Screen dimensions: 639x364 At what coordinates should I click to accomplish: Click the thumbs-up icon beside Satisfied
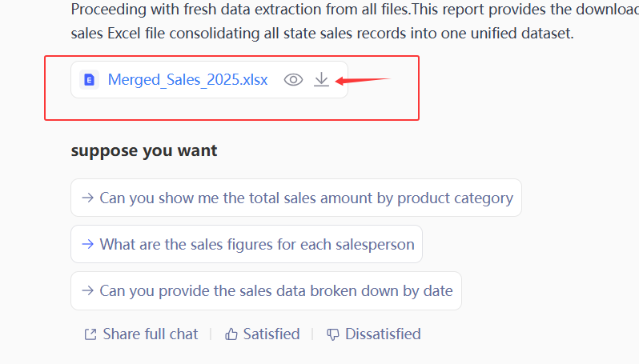coord(231,334)
